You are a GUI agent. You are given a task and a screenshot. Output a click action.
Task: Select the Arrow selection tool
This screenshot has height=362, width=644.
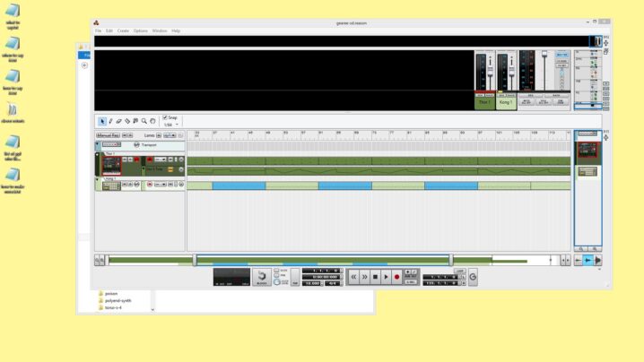click(102, 121)
